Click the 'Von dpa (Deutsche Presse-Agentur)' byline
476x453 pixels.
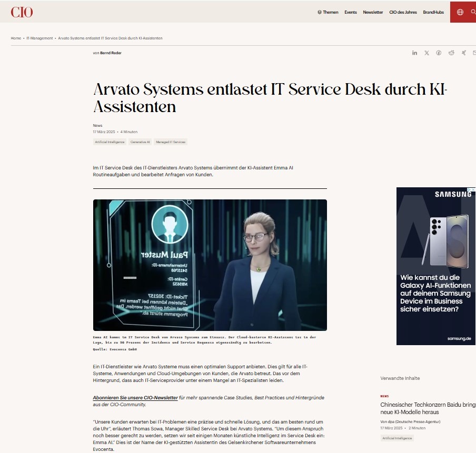point(410,422)
